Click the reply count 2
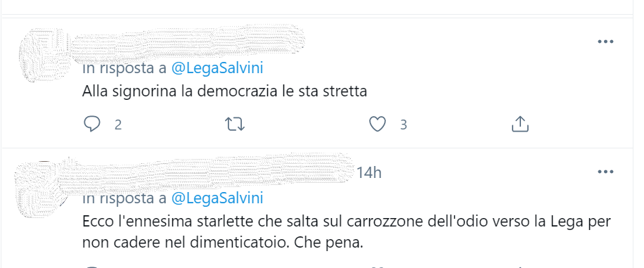Viewport: 644px width, 268px height. click(x=118, y=125)
